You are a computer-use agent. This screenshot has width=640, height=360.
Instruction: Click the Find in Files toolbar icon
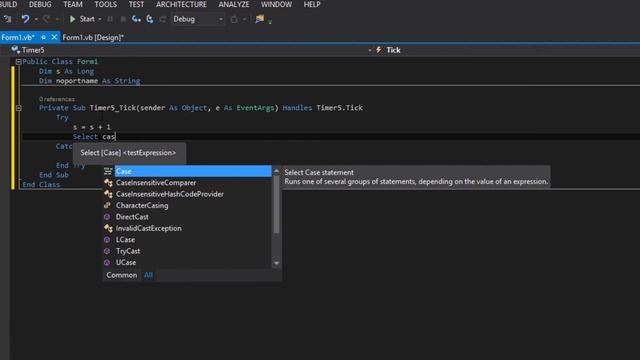point(260,19)
